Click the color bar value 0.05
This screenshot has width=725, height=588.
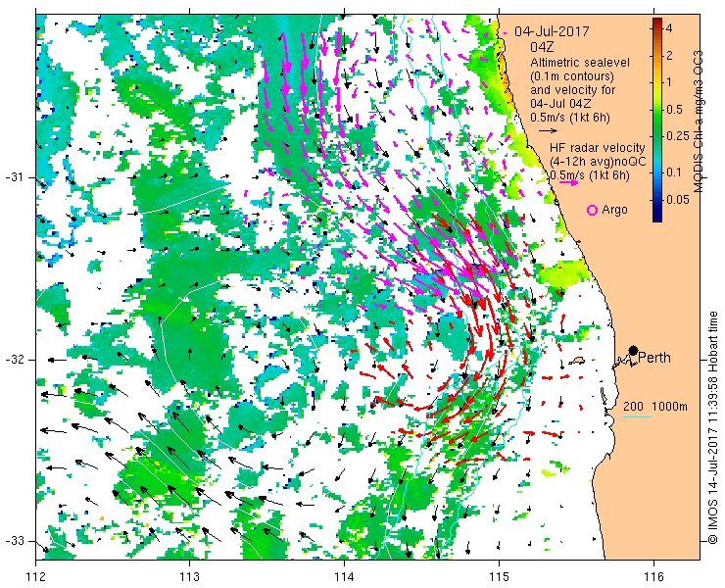click(x=677, y=199)
